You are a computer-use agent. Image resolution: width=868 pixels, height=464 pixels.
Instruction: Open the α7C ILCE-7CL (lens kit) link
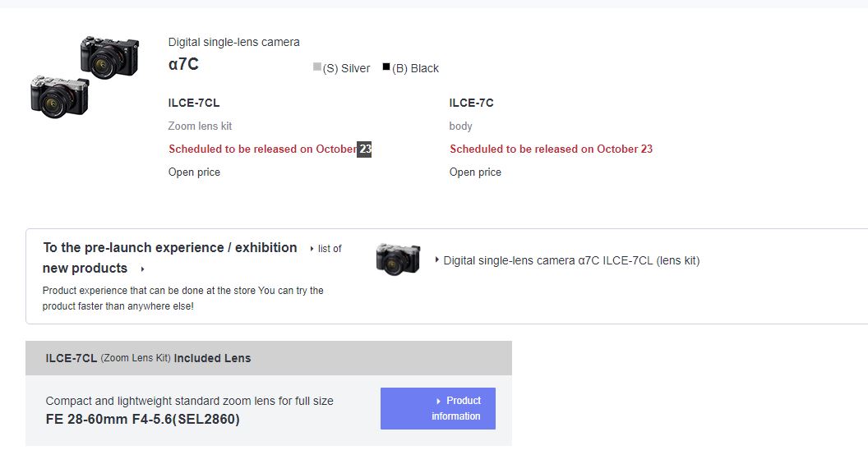(571, 260)
